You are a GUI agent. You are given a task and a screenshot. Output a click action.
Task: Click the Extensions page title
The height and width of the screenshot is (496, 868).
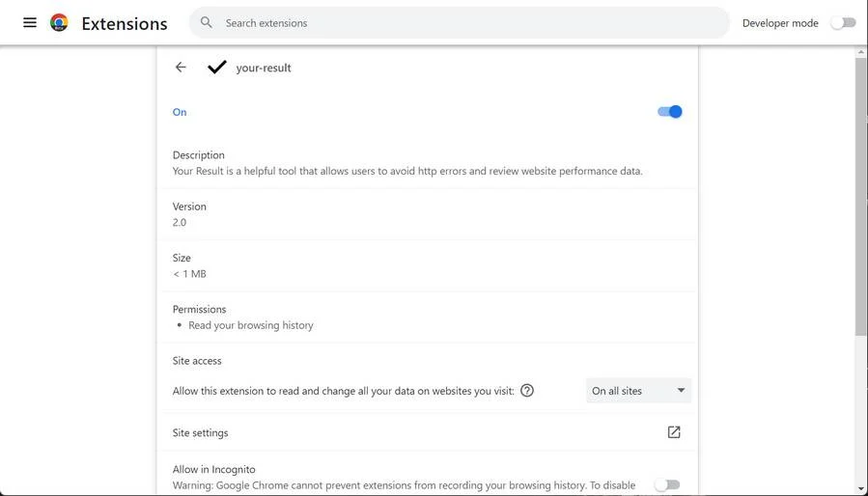point(125,23)
